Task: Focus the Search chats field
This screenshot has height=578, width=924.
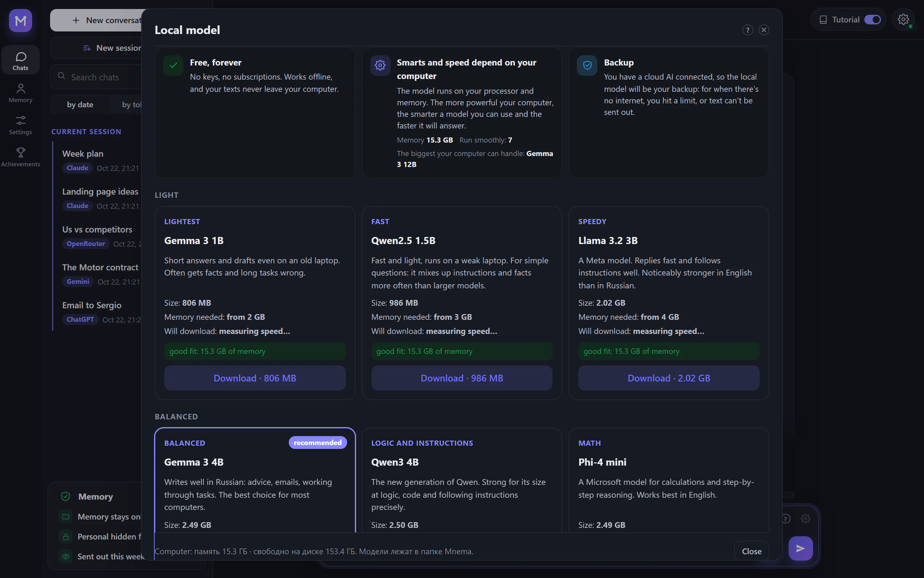Action: [x=96, y=77]
